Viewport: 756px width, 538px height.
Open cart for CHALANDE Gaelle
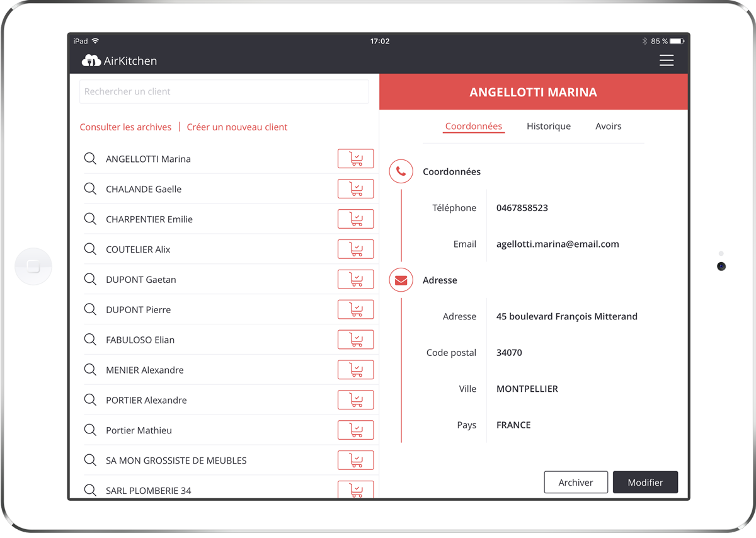tap(355, 189)
